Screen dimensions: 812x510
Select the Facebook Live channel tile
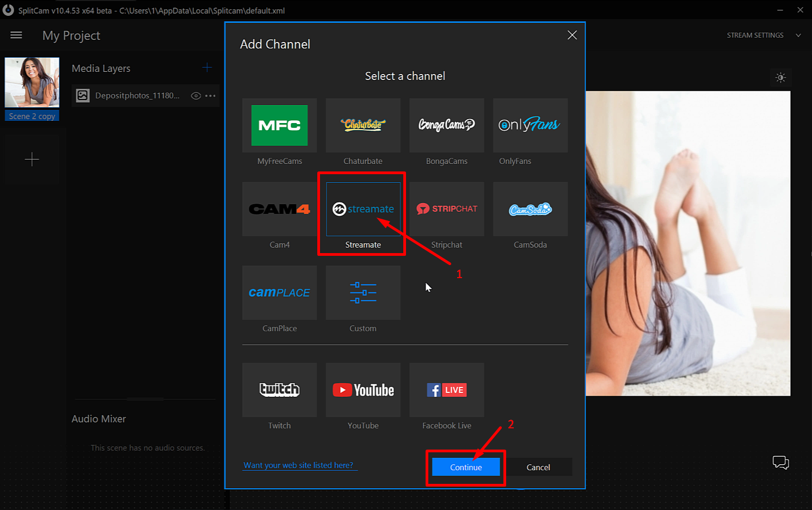pos(446,390)
